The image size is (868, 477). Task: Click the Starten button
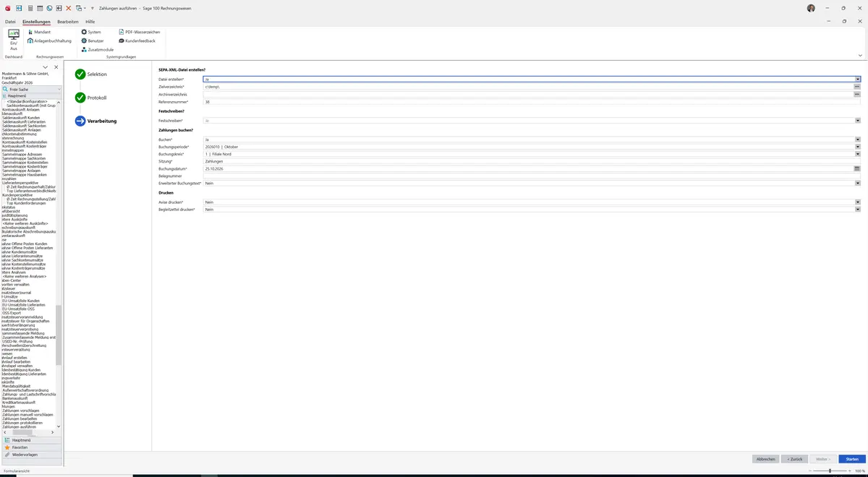(x=852, y=459)
